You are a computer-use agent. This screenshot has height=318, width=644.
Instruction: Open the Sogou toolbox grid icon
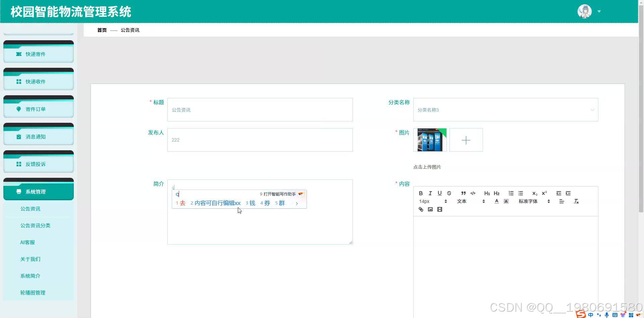pos(631,315)
